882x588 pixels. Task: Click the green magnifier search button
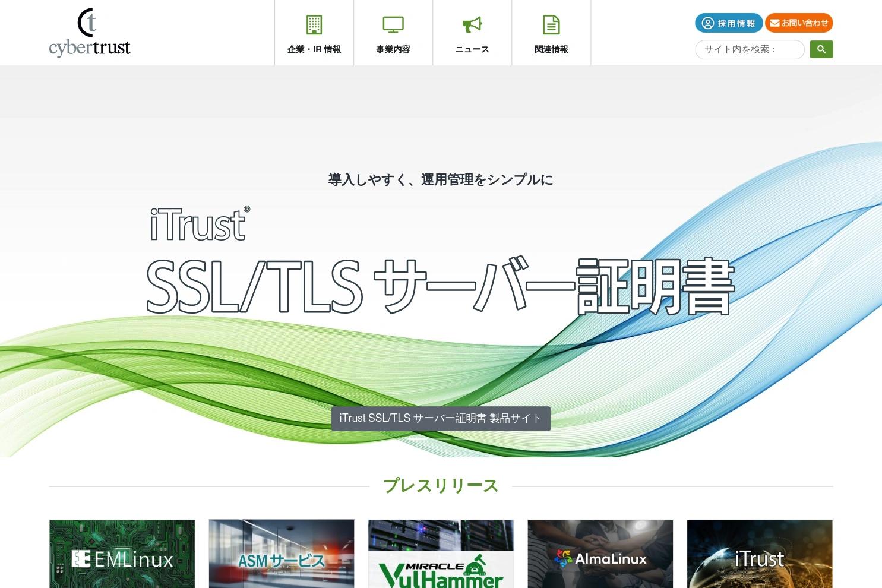[821, 49]
